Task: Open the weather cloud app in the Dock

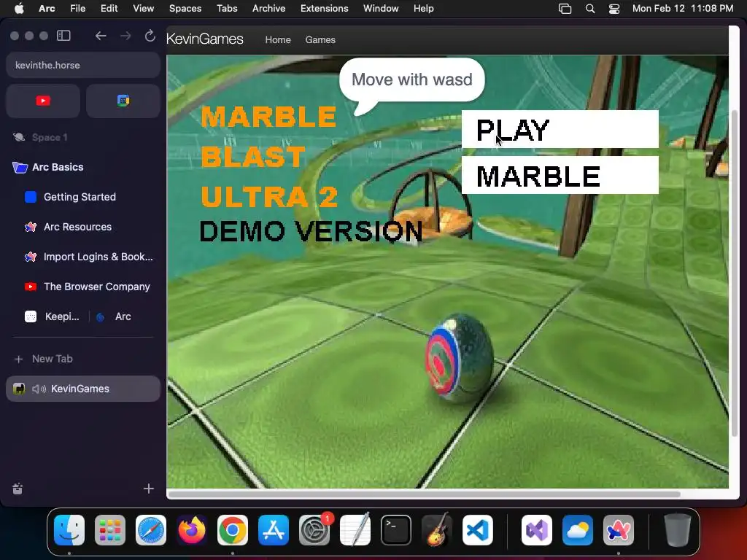Action: (578, 530)
